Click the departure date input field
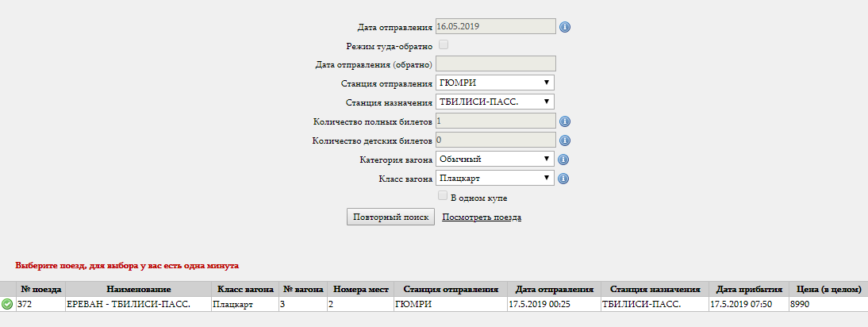 coord(495,25)
